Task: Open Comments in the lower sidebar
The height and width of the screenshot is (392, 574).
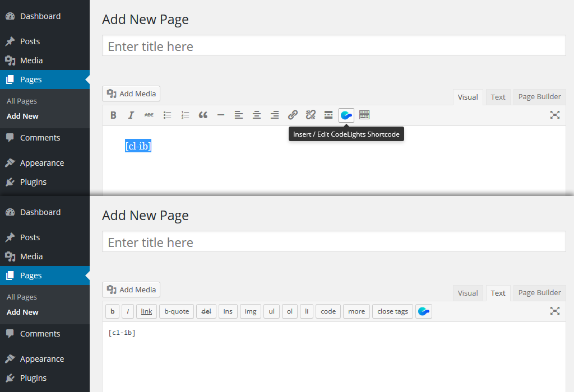Action: tap(45, 334)
